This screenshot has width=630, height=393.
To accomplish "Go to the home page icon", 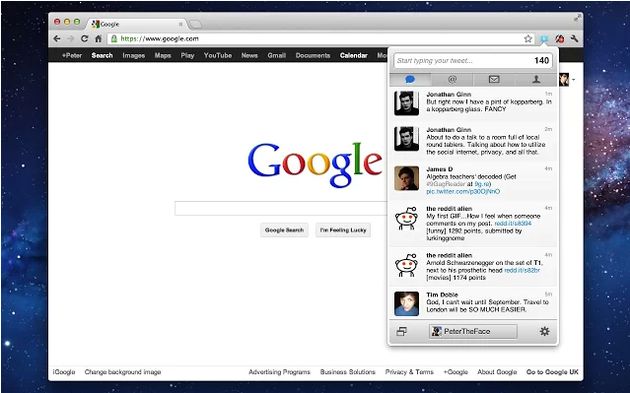I will pyautogui.click(x=98, y=39).
